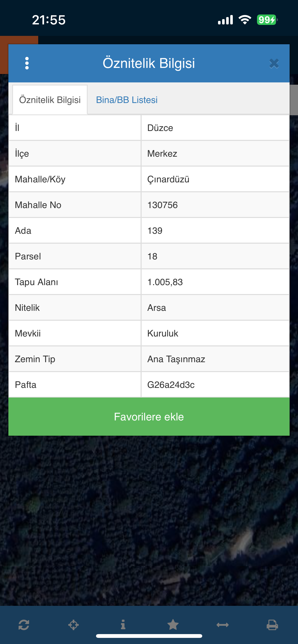Tap the refresh arrows icon

click(x=24, y=625)
